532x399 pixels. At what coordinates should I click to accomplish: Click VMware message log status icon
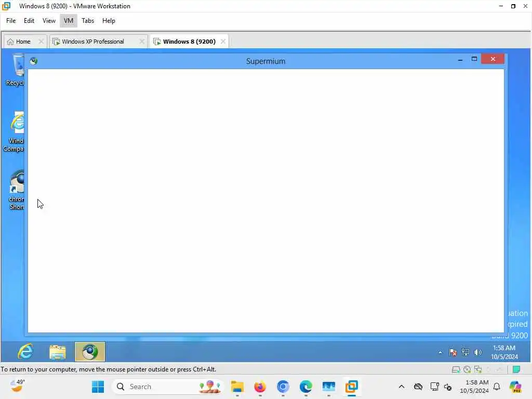516,369
